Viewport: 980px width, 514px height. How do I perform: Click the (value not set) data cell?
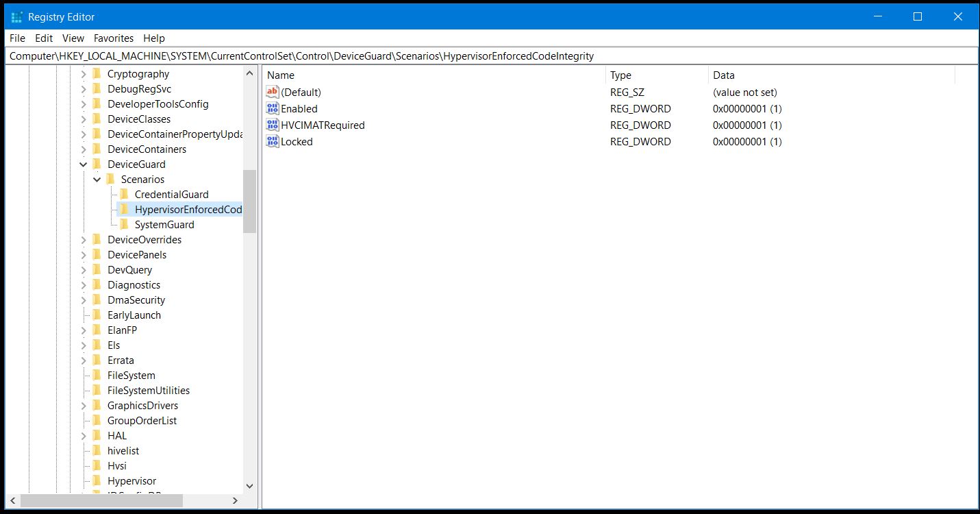745,92
